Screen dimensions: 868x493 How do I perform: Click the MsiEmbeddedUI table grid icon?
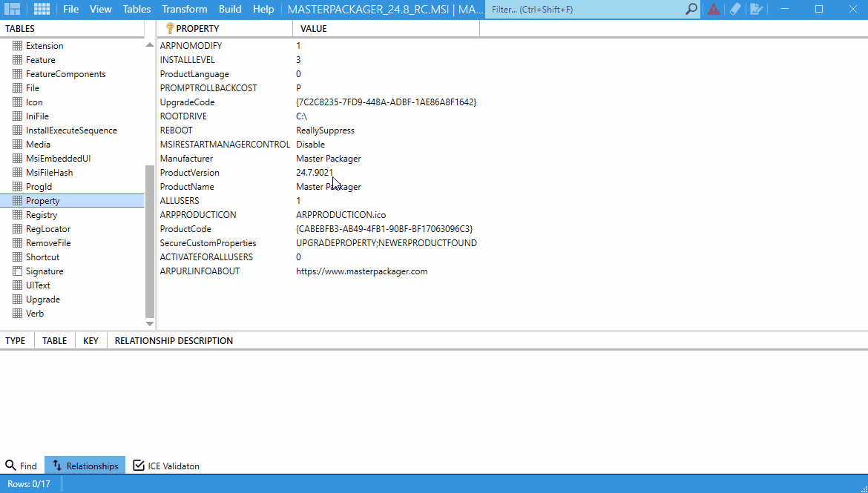point(17,158)
